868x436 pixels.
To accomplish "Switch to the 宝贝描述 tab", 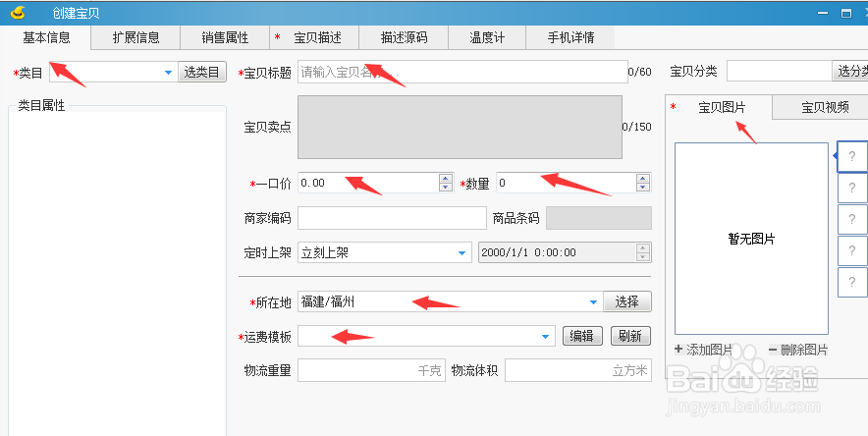I will pos(314,37).
